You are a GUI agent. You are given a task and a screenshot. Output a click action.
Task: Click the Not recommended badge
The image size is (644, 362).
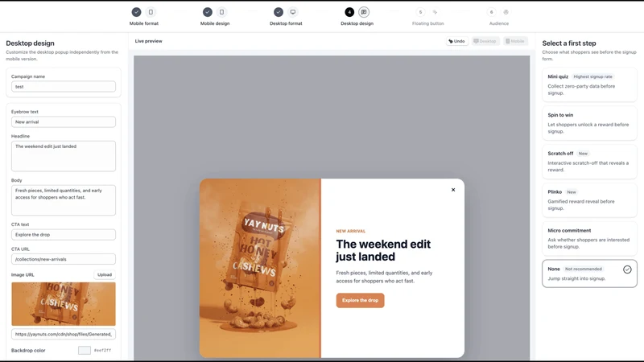583,269
